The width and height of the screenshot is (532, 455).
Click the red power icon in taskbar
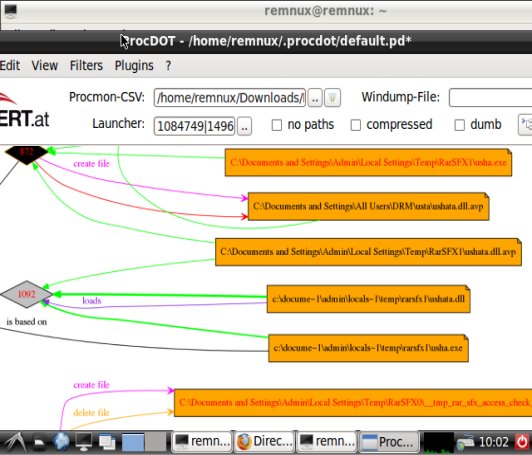[522, 441]
